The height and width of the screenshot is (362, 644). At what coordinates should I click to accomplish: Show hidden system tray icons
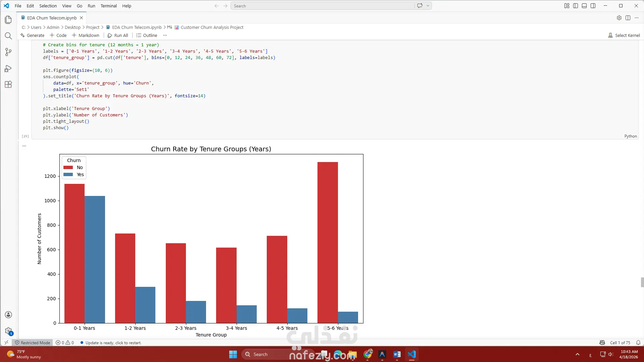(x=577, y=354)
